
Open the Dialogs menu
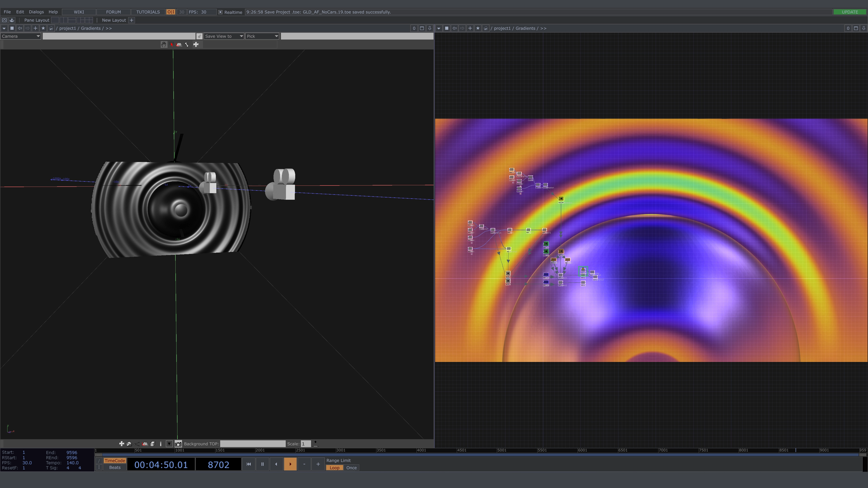36,12
